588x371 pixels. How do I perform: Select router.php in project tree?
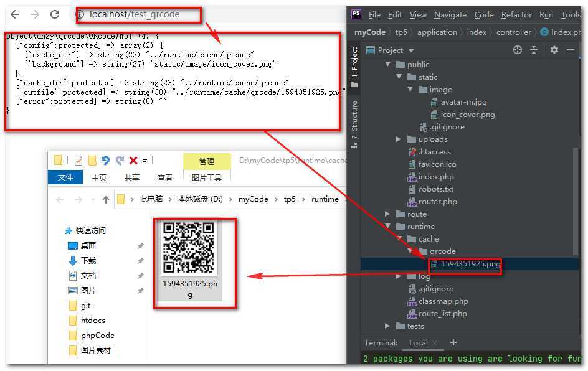[x=432, y=202]
